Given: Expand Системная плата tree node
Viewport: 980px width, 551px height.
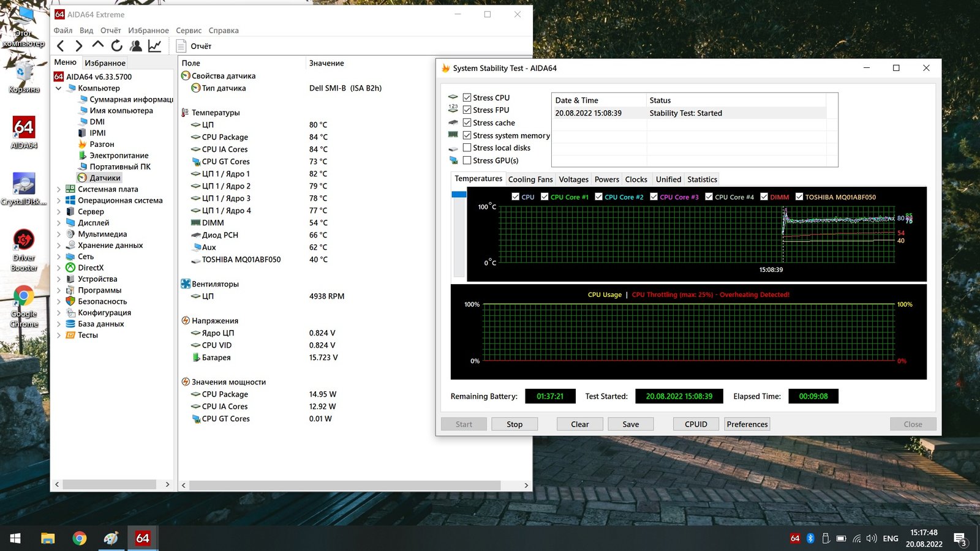Looking at the screenshot, I should [59, 189].
